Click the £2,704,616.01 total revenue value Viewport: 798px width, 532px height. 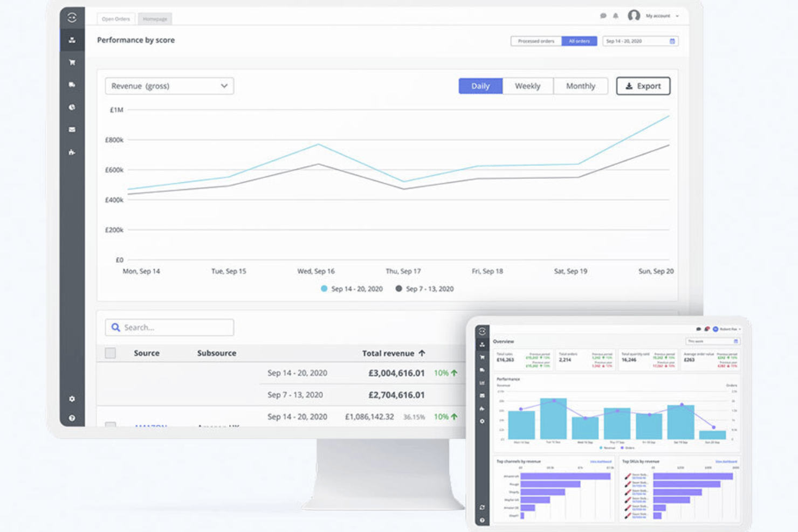pyautogui.click(x=396, y=395)
